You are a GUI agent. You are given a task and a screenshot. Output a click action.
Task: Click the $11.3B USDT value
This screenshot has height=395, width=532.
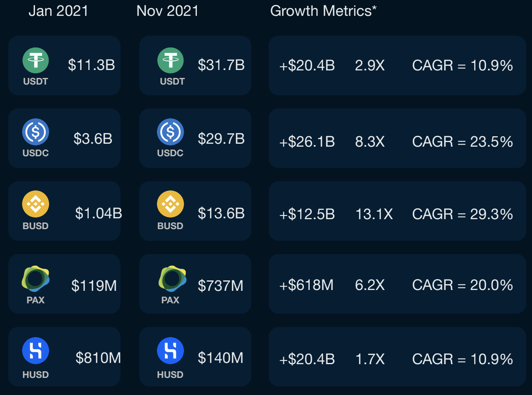pyautogui.click(x=91, y=65)
